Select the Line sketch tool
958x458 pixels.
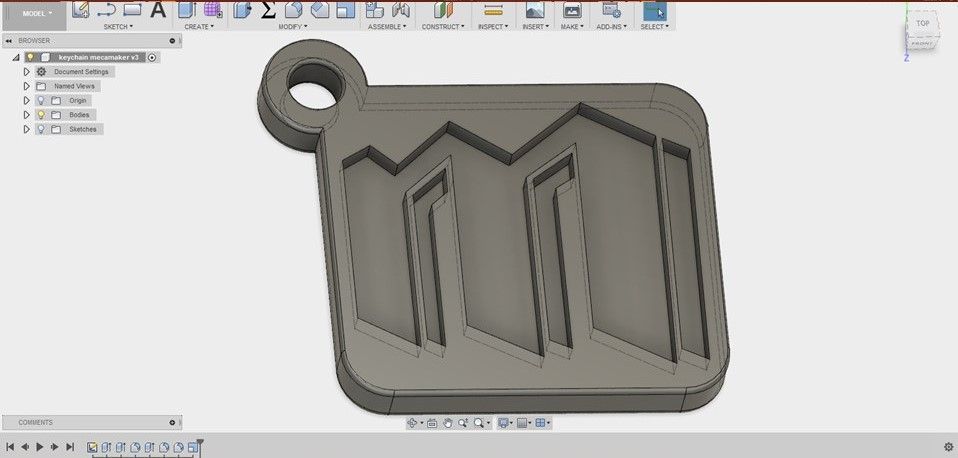(106, 10)
